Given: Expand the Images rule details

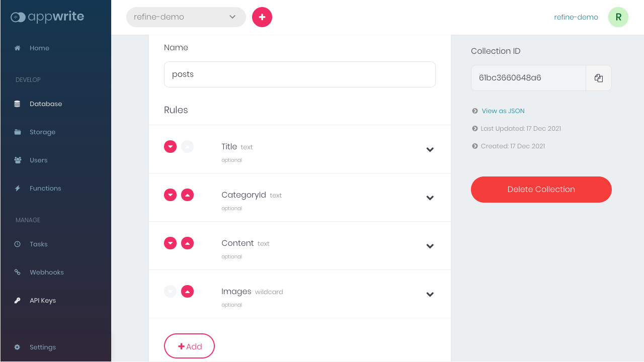Looking at the screenshot, I should point(430,294).
